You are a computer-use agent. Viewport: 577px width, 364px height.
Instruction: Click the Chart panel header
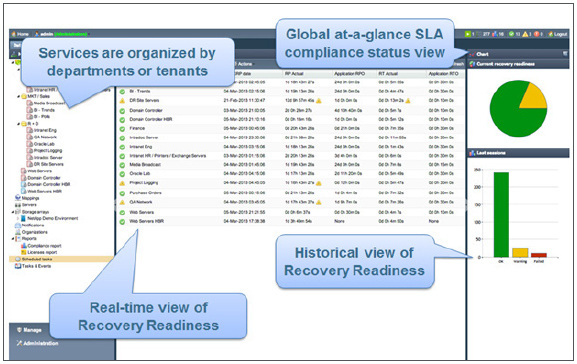coord(519,54)
